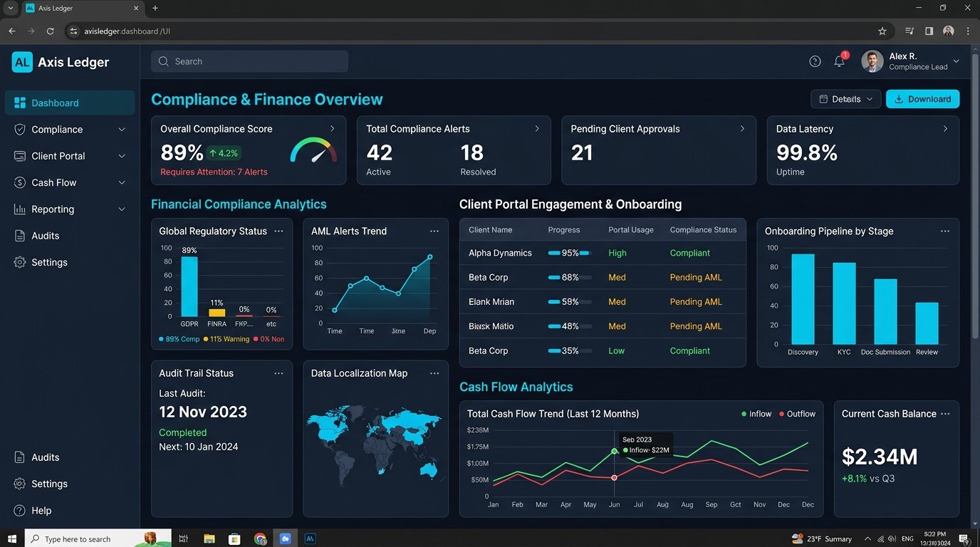Click 'Requires Attention: 7 Alerts' text
The height and width of the screenshot is (547, 980).
coord(214,172)
